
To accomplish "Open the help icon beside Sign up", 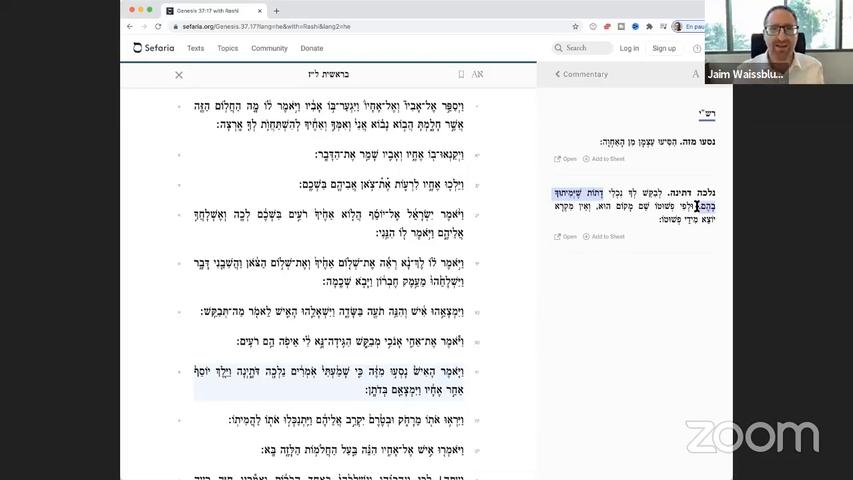I will click(697, 48).
